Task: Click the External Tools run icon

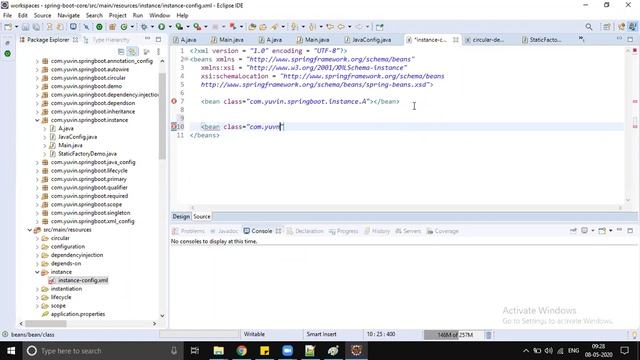Action: (x=197, y=27)
